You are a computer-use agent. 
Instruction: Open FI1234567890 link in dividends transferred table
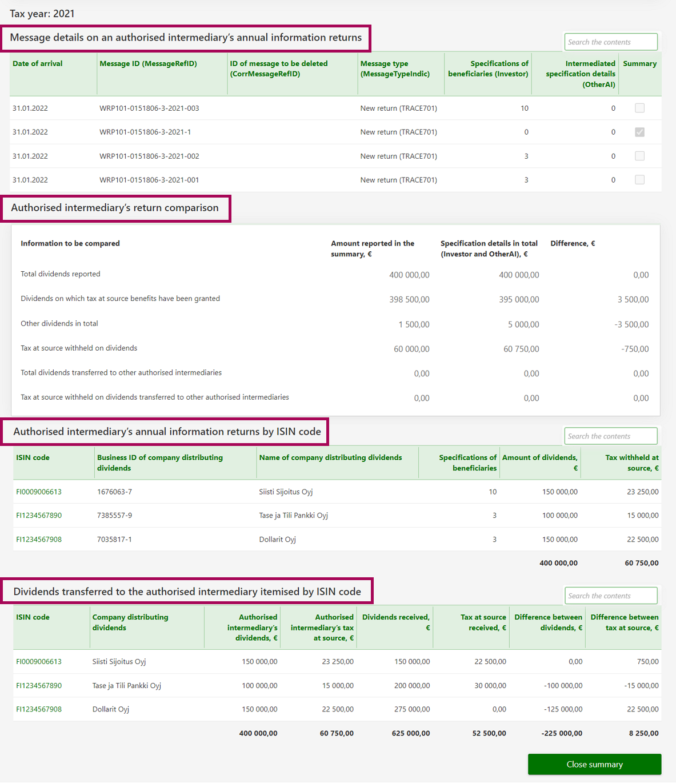point(39,685)
